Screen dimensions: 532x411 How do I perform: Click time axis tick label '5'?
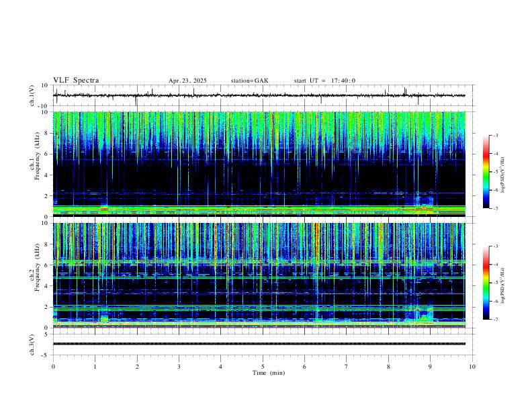point(263,367)
